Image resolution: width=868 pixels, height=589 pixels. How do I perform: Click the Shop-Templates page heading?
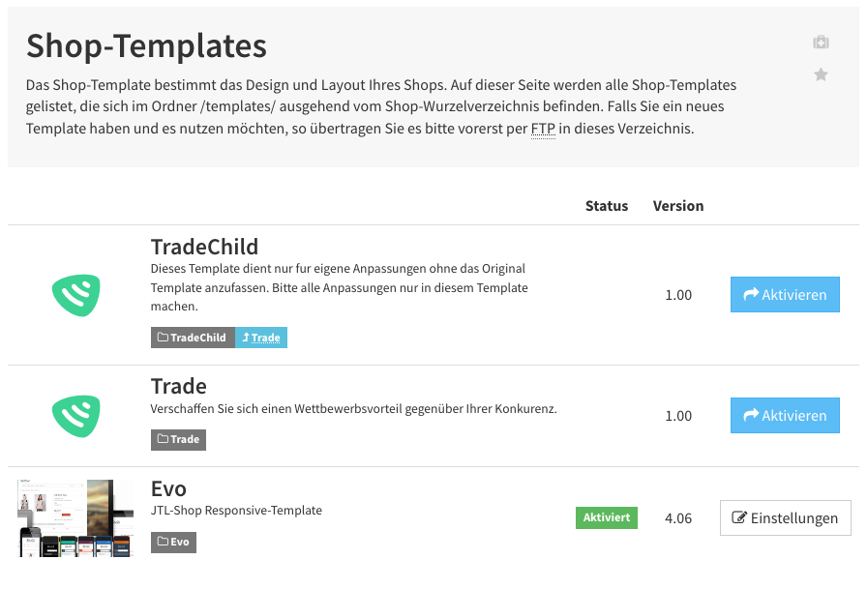coord(146,45)
